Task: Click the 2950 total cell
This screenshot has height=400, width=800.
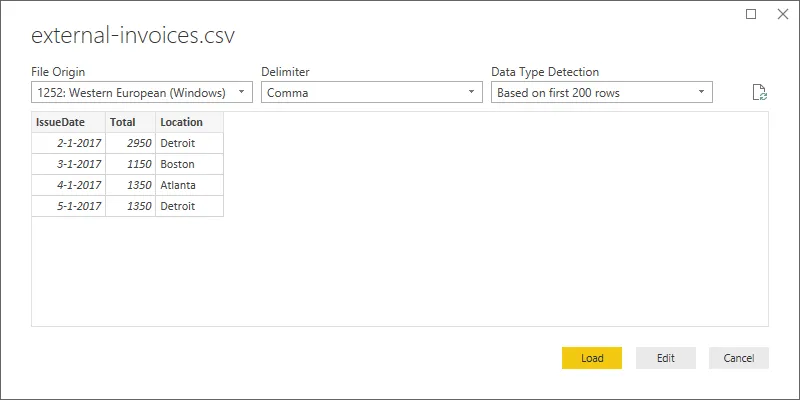Action: point(130,143)
